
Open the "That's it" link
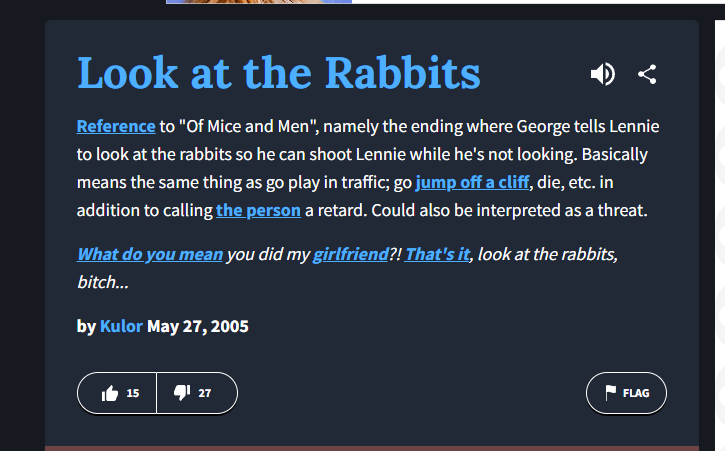tap(437, 254)
